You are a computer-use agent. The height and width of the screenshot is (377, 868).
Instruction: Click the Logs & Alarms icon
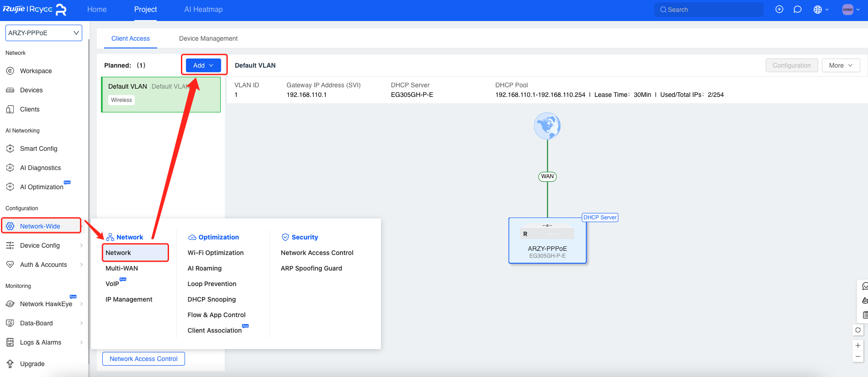[x=10, y=342]
